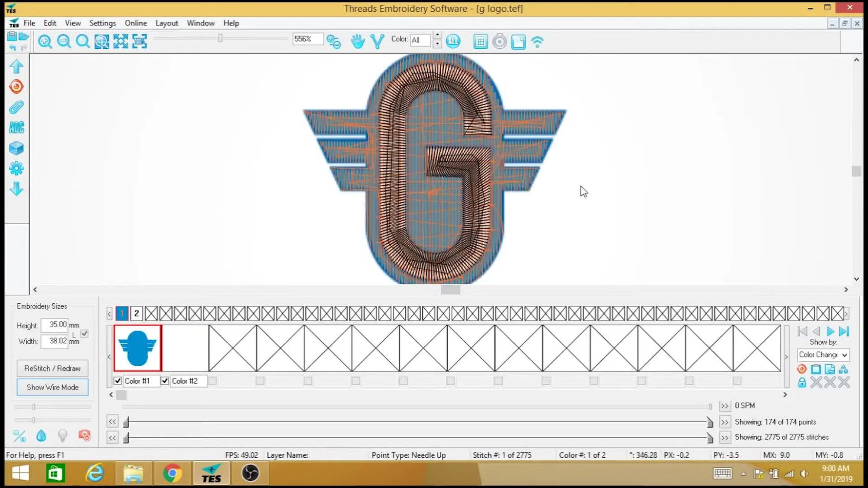
Task: Open the Online menu
Action: point(136,23)
